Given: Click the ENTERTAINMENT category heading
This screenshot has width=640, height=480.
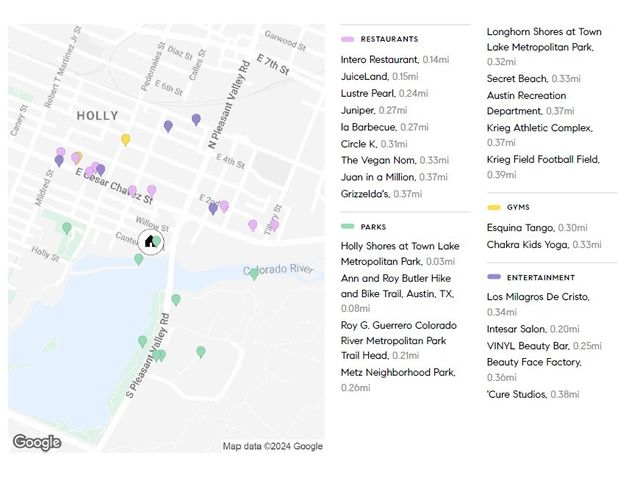Looking at the screenshot, I should (x=541, y=278).
